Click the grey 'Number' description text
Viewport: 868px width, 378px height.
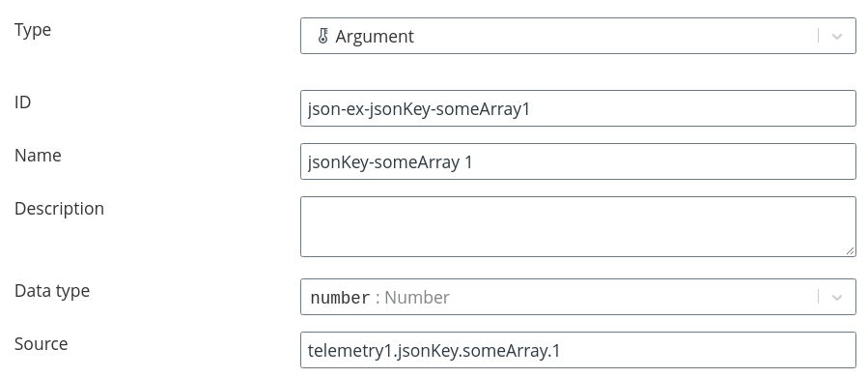coord(417,298)
